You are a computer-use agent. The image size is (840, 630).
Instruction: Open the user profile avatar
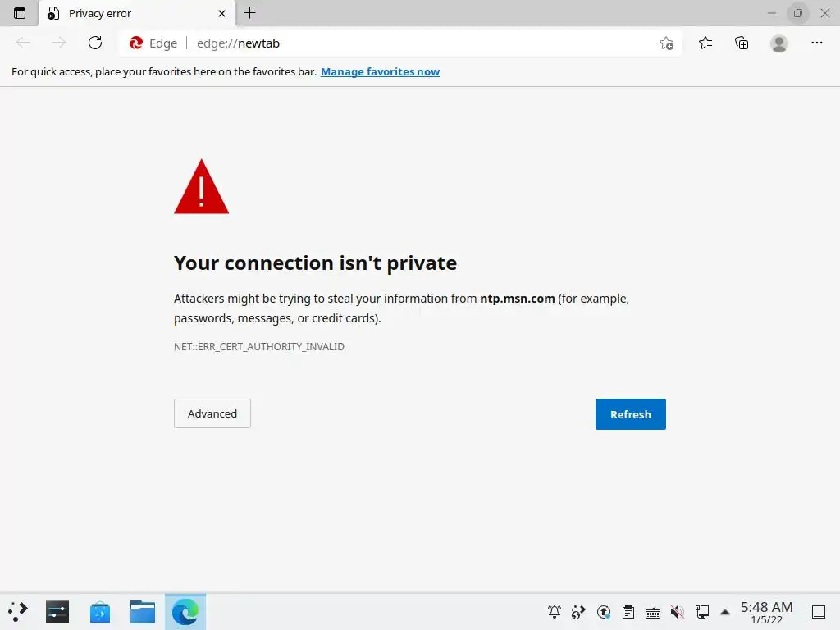coord(779,43)
